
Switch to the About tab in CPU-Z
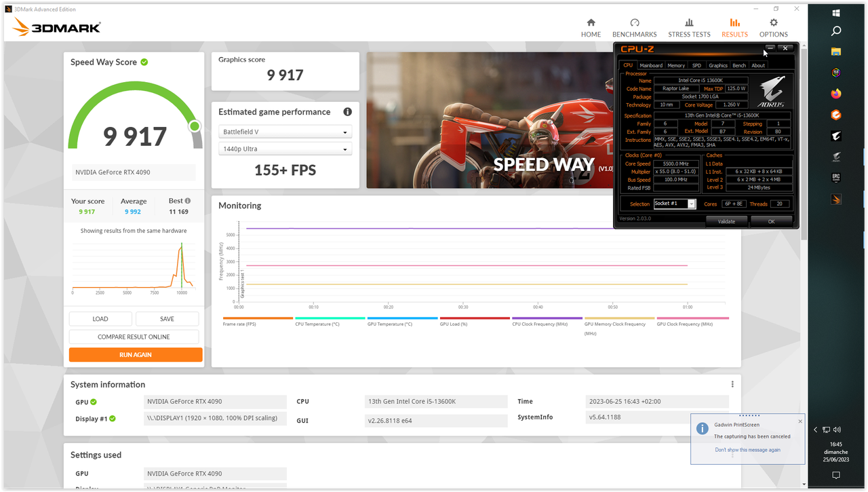758,65
